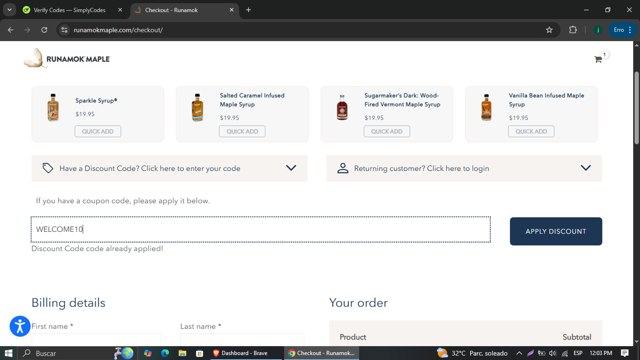The height and width of the screenshot is (360, 640).
Task: Click the 12:03 PM taskbar clock
Action: point(601,353)
